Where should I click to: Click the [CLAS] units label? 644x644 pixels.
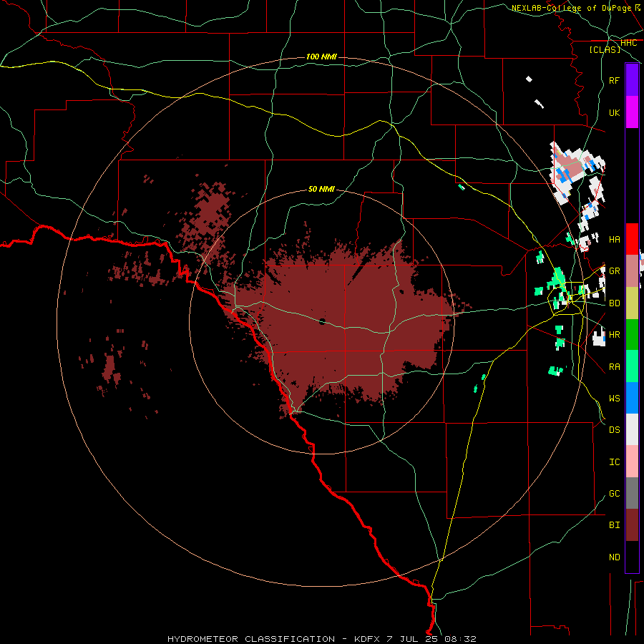[x=605, y=49]
